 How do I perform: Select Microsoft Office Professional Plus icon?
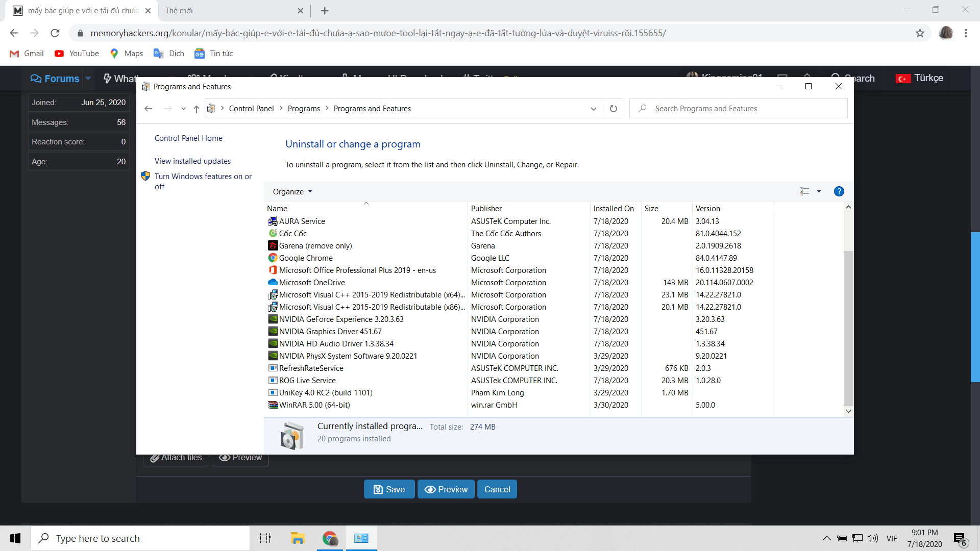(x=273, y=270)
